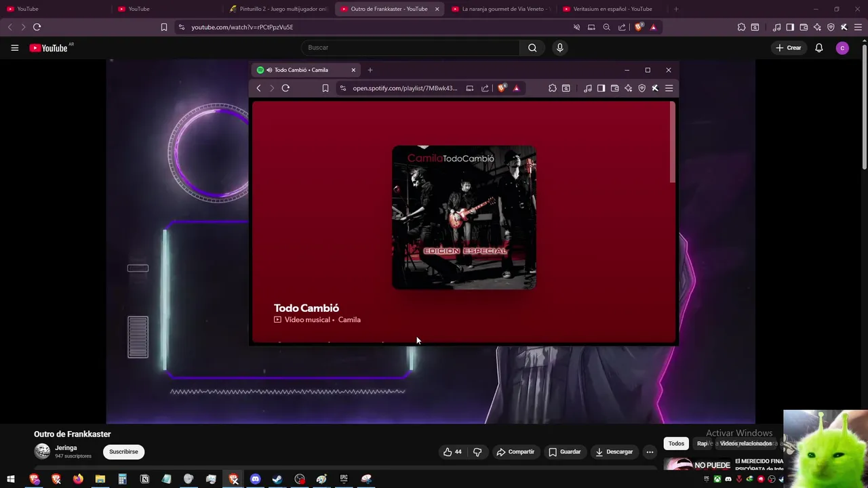
Task: Start YouTube voice search with microphone
Action: (559, 47)
